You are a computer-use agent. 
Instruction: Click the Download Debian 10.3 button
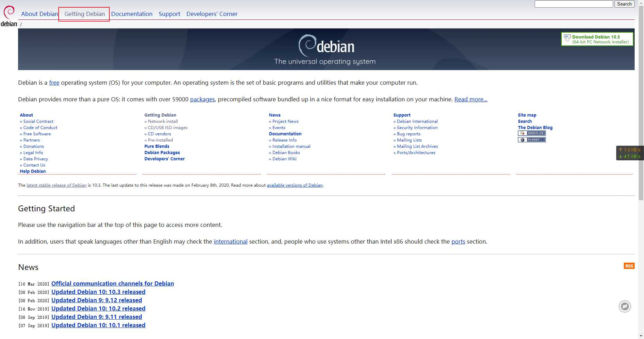click(597, 39)
